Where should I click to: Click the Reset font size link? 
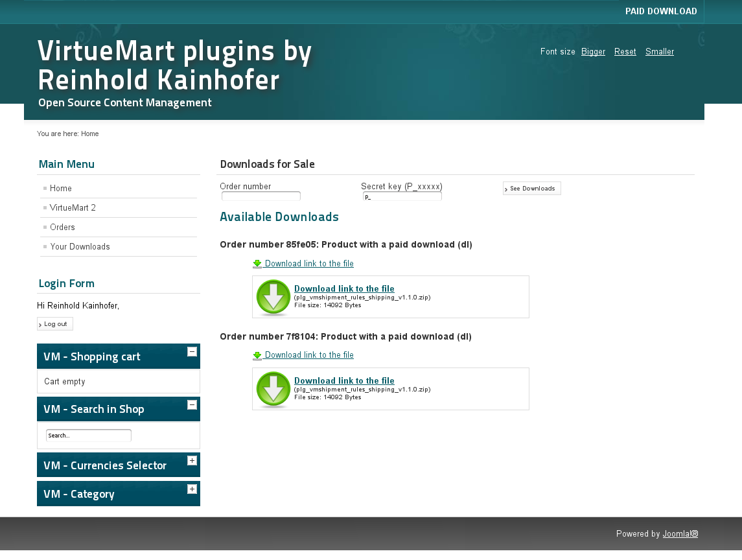(625, 52)
